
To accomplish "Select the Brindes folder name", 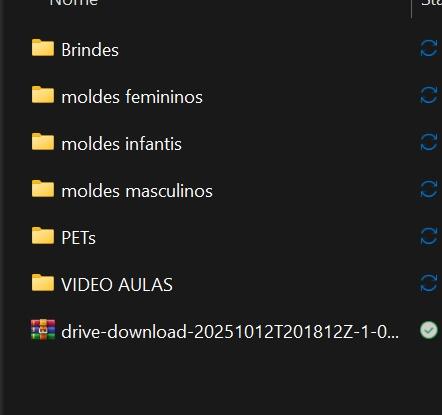I will click(90, 50).
